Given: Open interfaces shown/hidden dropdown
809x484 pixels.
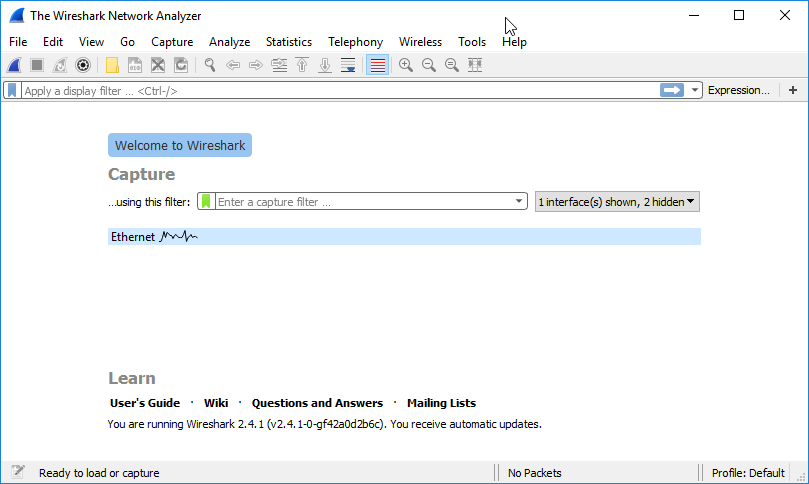Looking at the screenshot, I should (x=617, y=202).
